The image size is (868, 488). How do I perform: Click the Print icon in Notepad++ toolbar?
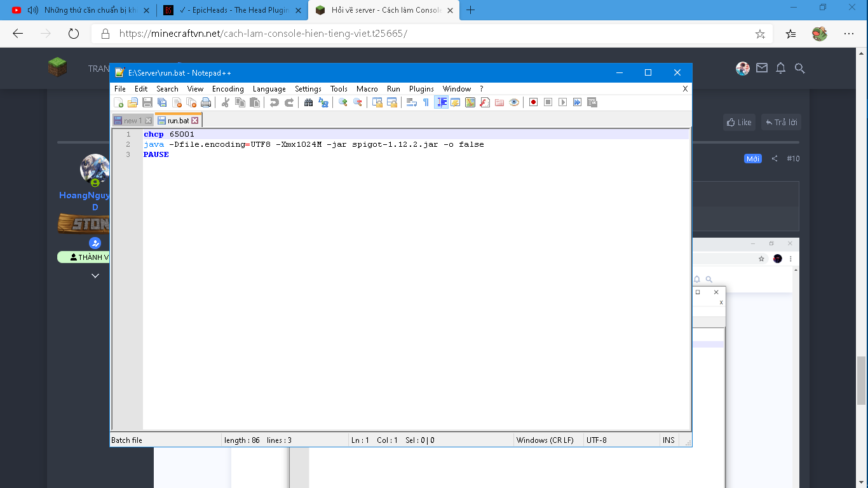206,102
